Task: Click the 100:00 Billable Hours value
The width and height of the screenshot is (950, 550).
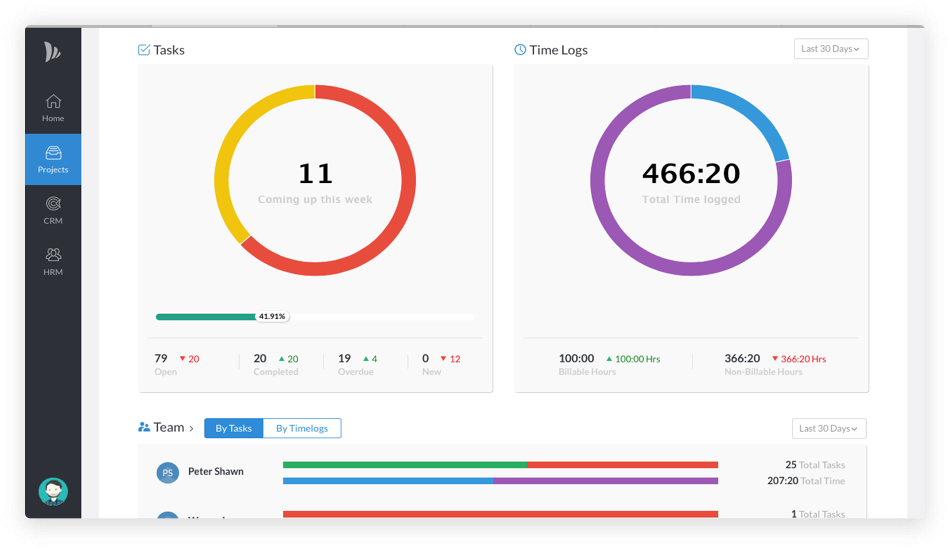Action: 576,359
